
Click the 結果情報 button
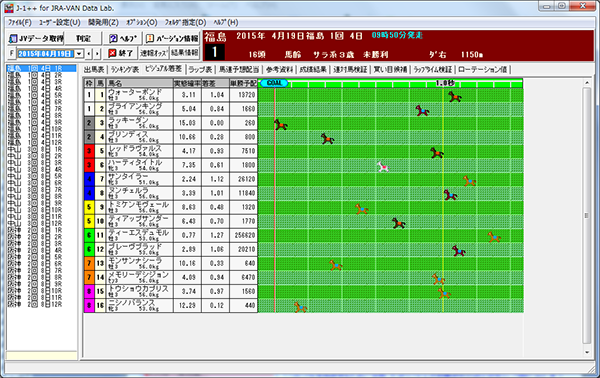[x=184, y=53]
